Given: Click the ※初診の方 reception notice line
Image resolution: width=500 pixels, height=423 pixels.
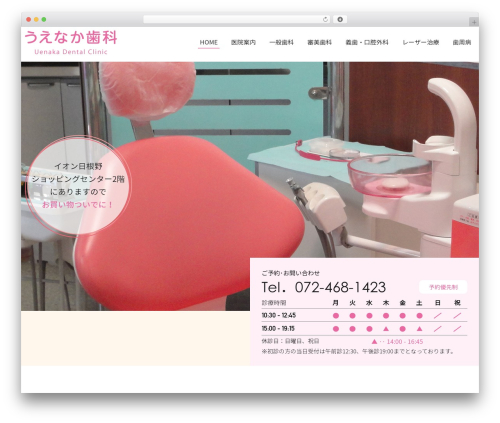Looking at the screenshot, I should (x=358, y=352).
